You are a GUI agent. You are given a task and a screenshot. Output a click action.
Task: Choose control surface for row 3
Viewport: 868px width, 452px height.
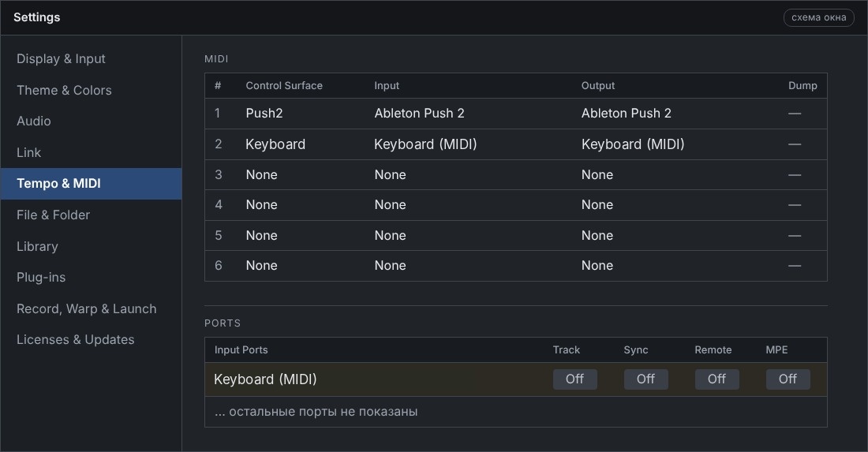(x=261, y=175)
